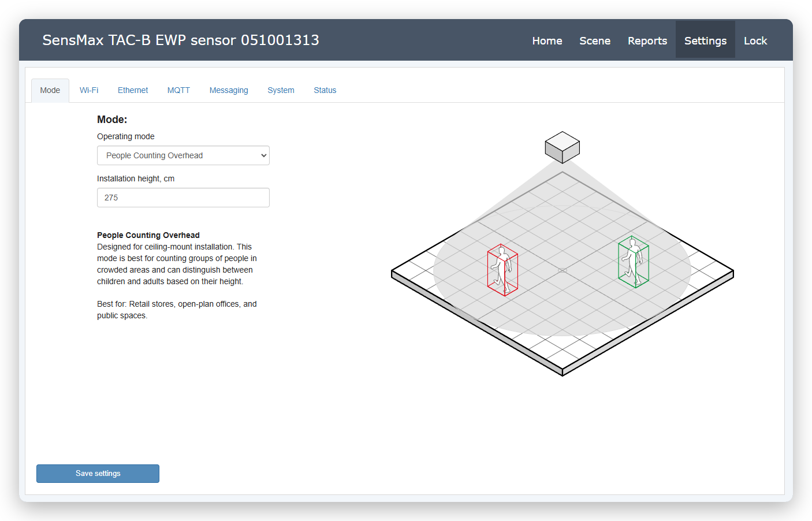This screenshot has width=812, height=521.
Task: Click the Installation height, cm label
Action: coord(136,178)
